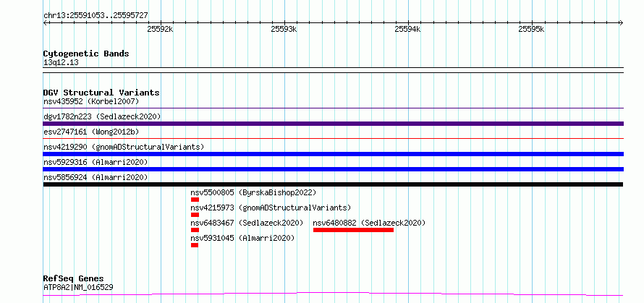Click small red bar under nsv5931045
Image resolution: width=644 pixels, height=303 pixels.
[x=194, y=245]
